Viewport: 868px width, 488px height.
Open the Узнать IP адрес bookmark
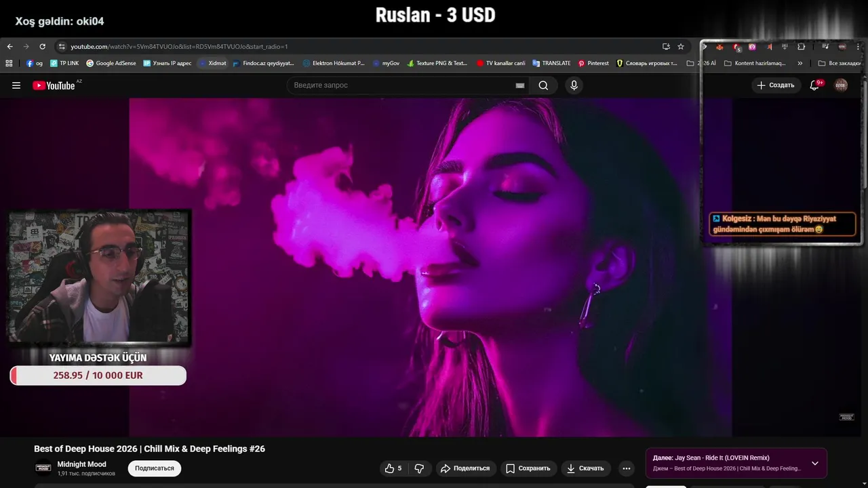[x=167, y=63]
